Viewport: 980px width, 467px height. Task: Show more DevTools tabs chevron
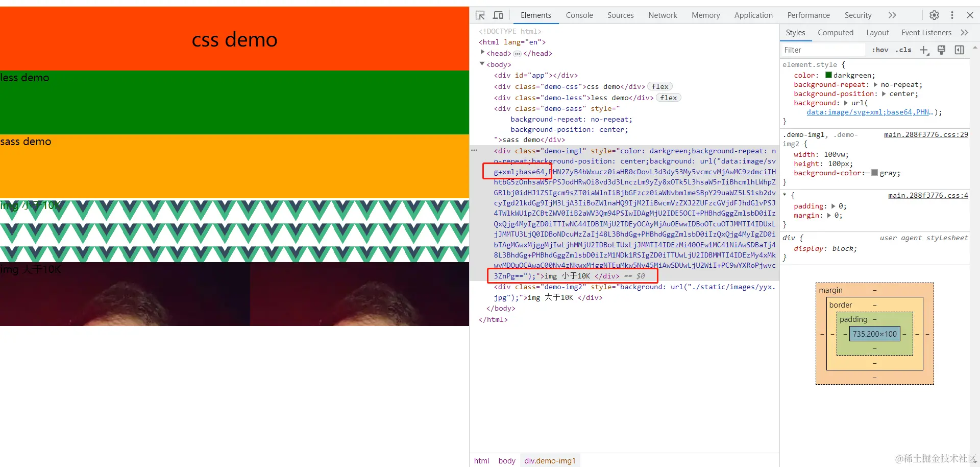point(892,15)
